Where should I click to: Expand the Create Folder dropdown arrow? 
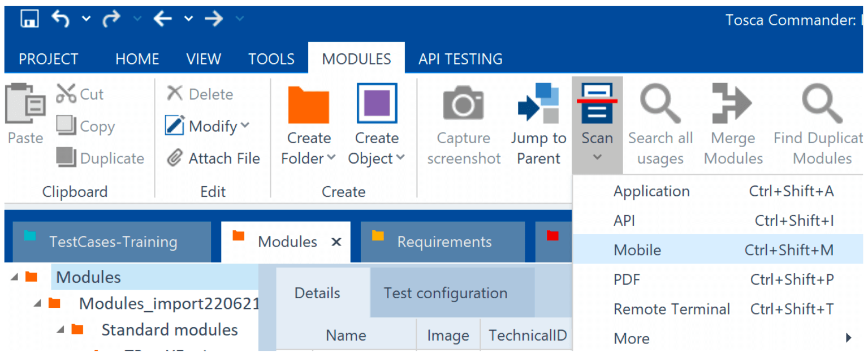tap(331, 158)
